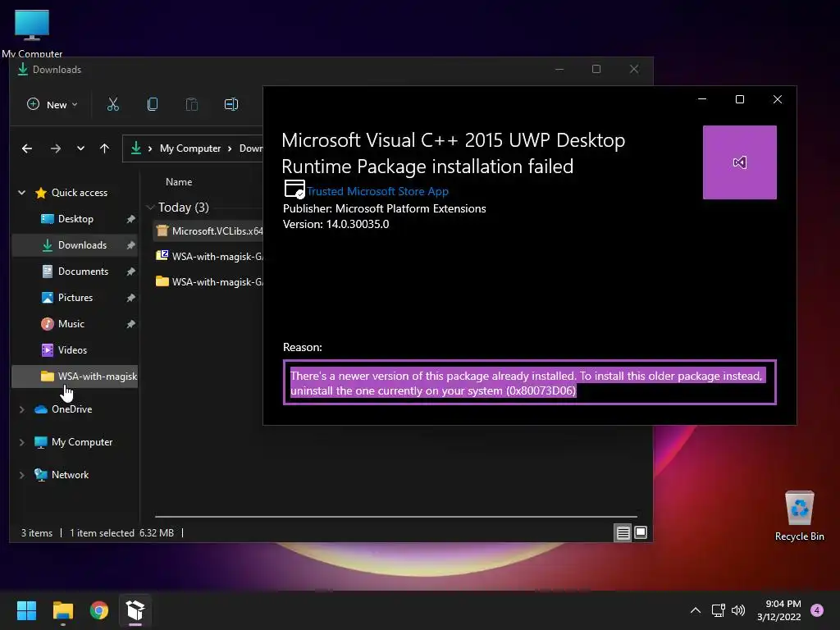The width and height of the screenshot is (840, 630).
Task: Click the Cut scissors icon in Downloads toolbar
Action: coord(113,104)
